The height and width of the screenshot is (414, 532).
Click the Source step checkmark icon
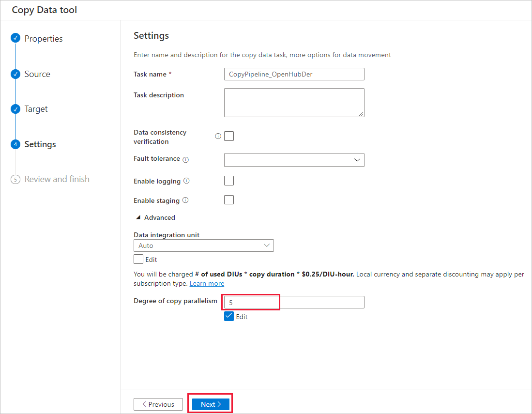click(x=15, y=74)
